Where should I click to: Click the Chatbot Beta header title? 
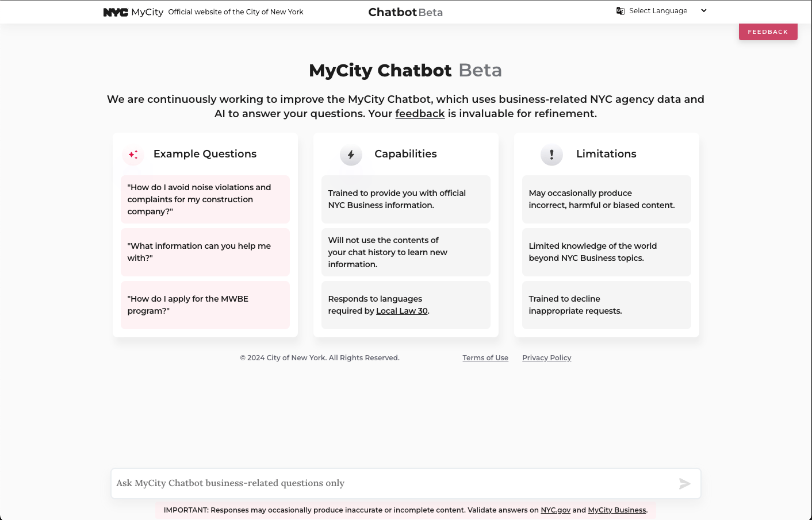(x=405, y=11)
